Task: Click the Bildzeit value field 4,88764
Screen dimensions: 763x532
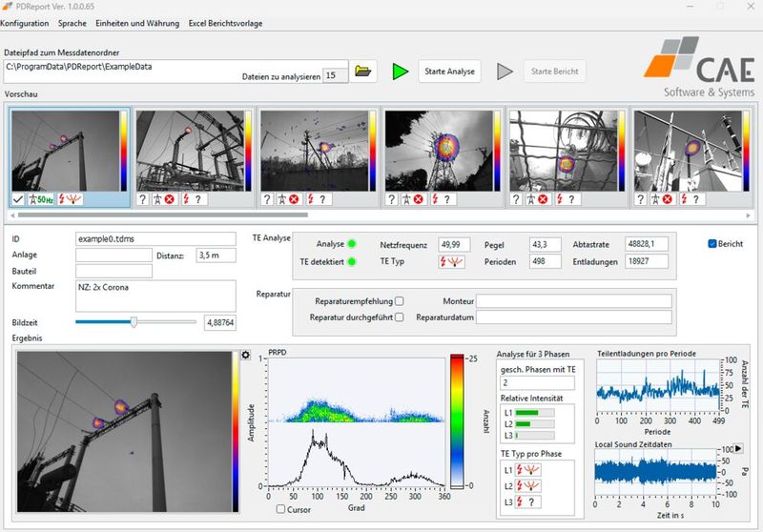Action: click(x=220, y=322)
